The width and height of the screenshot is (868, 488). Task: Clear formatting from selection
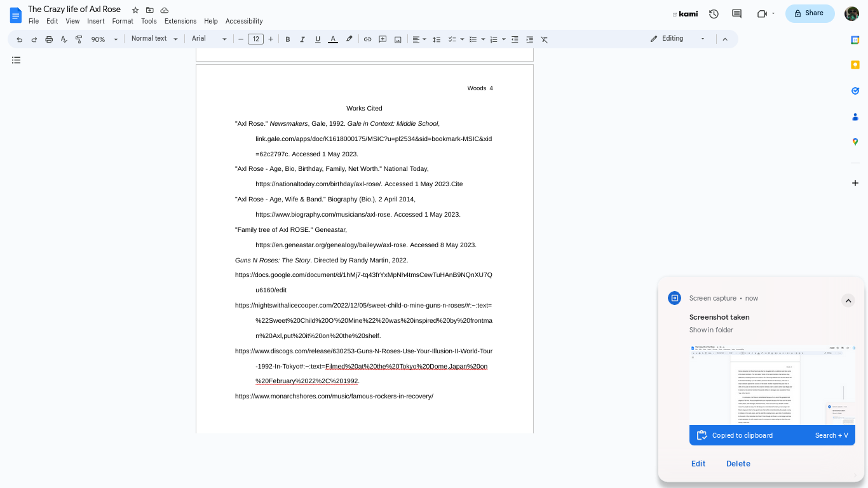(x=545, y=39)
